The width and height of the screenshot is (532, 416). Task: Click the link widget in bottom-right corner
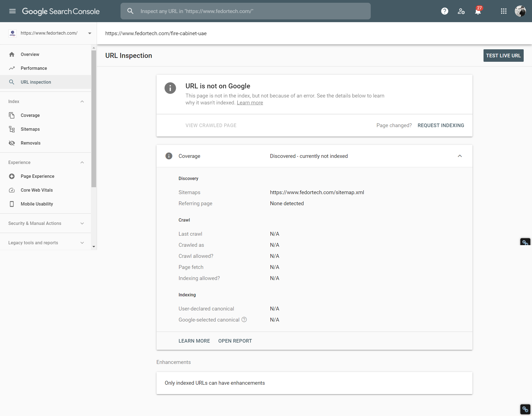[x=525, y=409]
